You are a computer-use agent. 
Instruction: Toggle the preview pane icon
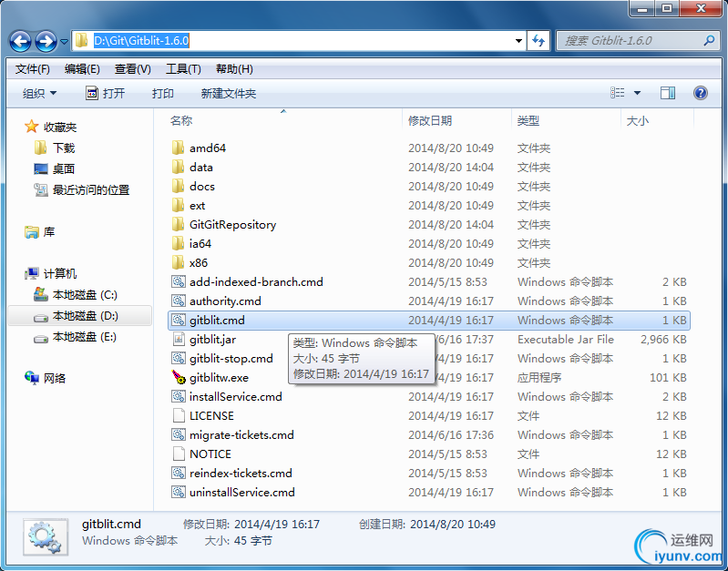click(668, 93)
